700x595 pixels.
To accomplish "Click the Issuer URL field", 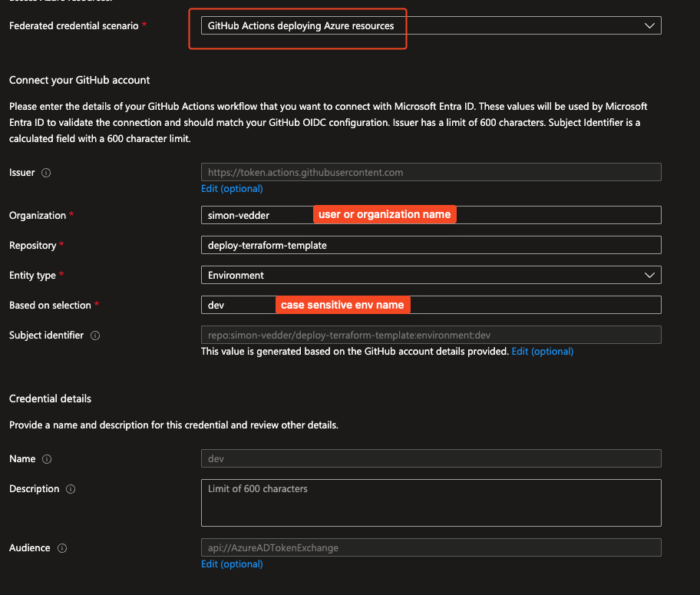I will tap(431, 173).
